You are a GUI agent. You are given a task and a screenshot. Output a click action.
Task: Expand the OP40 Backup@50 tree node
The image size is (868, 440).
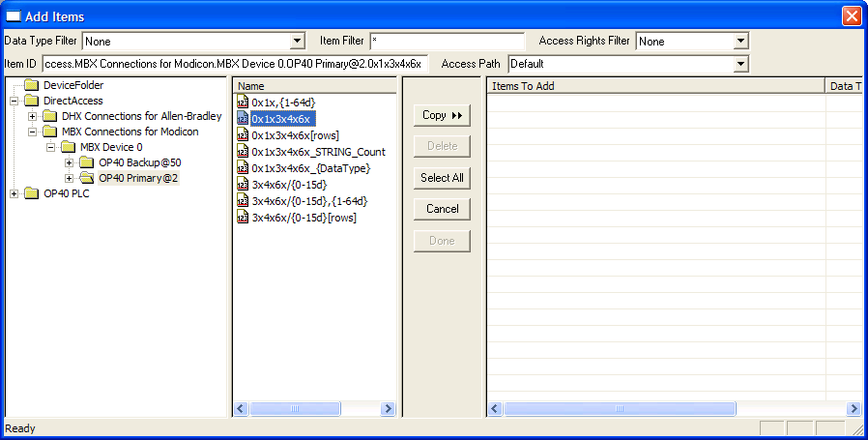(69, 162)
